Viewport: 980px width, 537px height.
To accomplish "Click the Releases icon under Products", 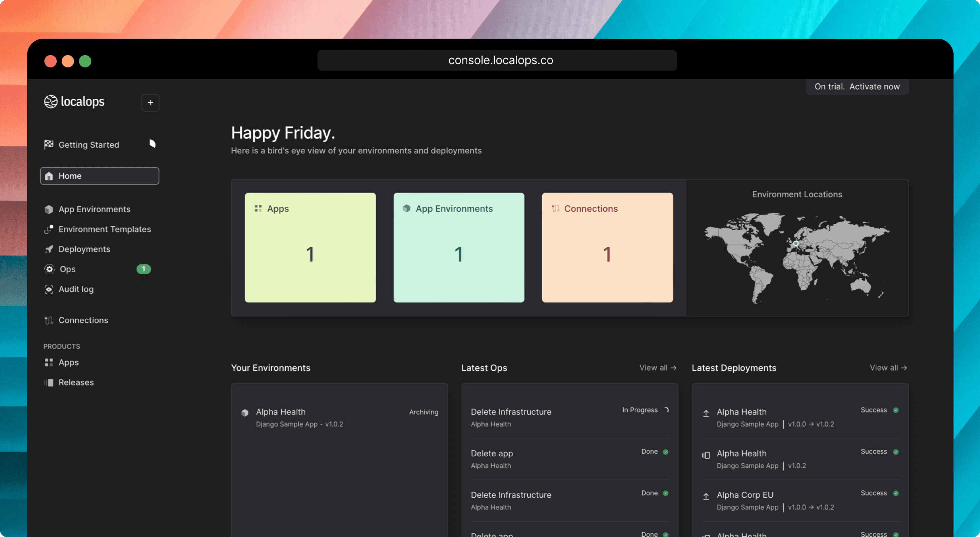I will click(49, 383).
